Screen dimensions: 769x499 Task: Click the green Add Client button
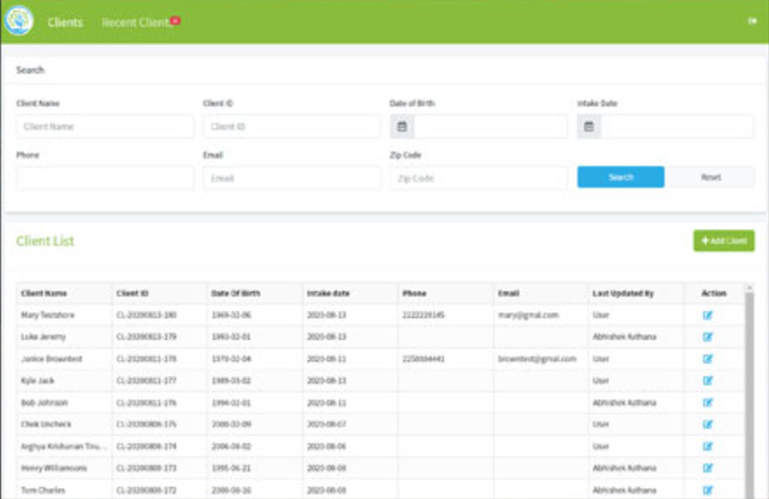724,241
